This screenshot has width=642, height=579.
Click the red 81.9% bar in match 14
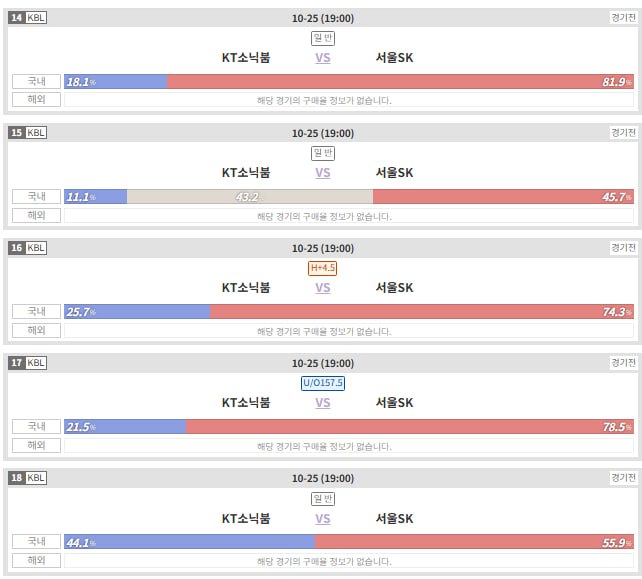[400, 81]
